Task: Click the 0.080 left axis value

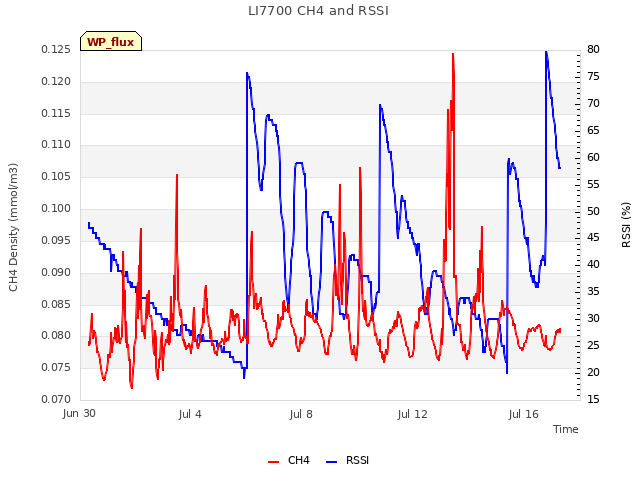Action: [x=56, y=336]
